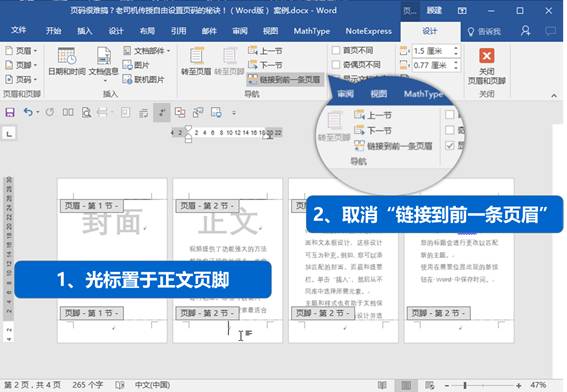Image resolution: width=567 pixels, height=392 pixels.
Task: Click the 封面 cover page thumbnail
Action: [x=112, y=260]
